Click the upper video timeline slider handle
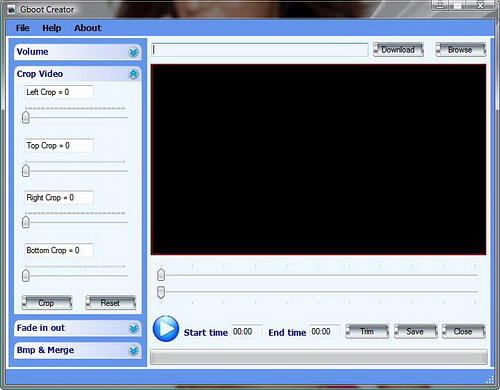The height and width of the screenshot is (390, 500). point(161,275)
